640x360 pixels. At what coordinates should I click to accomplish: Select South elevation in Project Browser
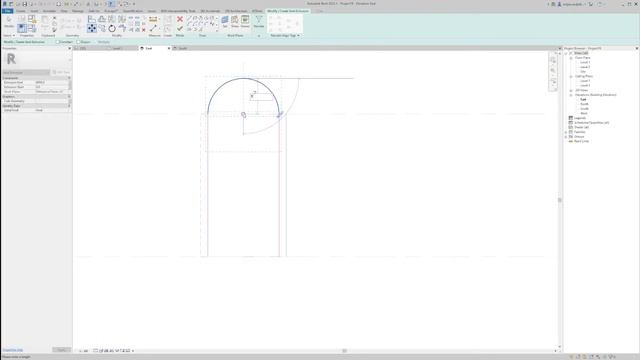click(x=584, y=109)
